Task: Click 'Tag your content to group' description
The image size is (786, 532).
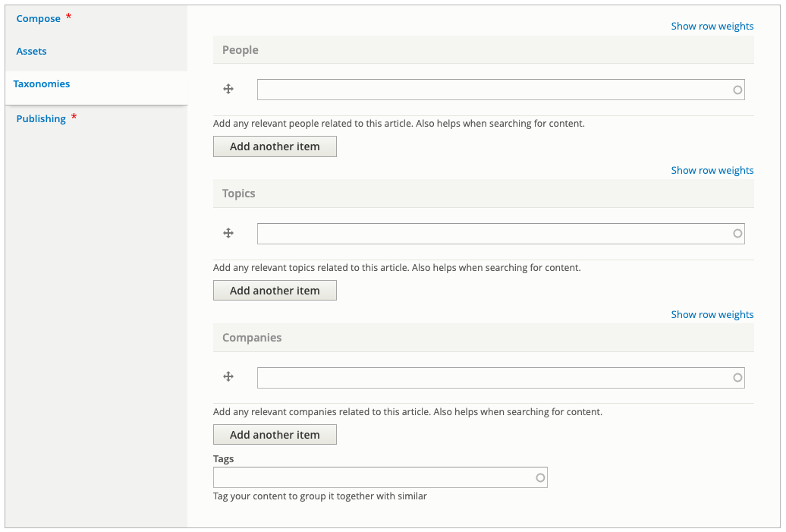Action: pyautogui.click(x=320, y=496)
